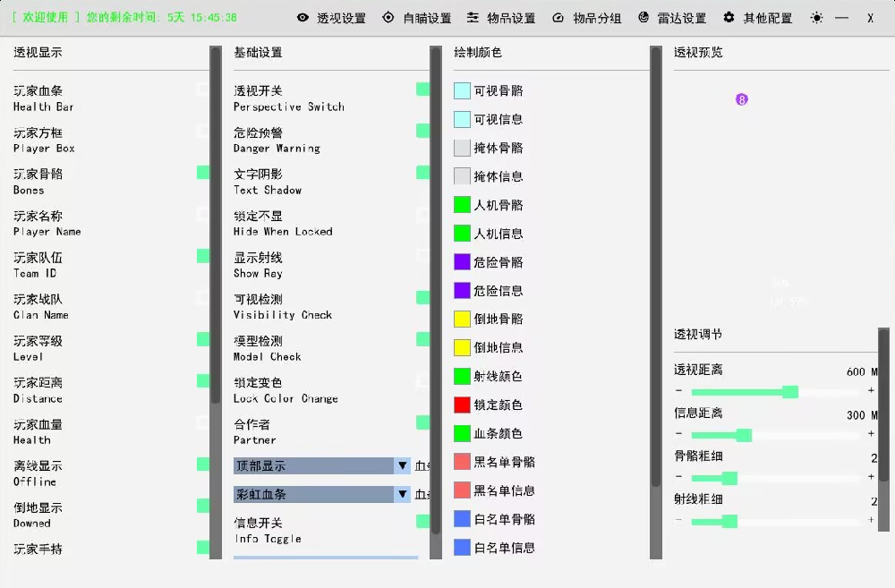This screenshot has width=895, height=588.
Task: Open the 物品分组 tab
Action: [x=587, y=18]
